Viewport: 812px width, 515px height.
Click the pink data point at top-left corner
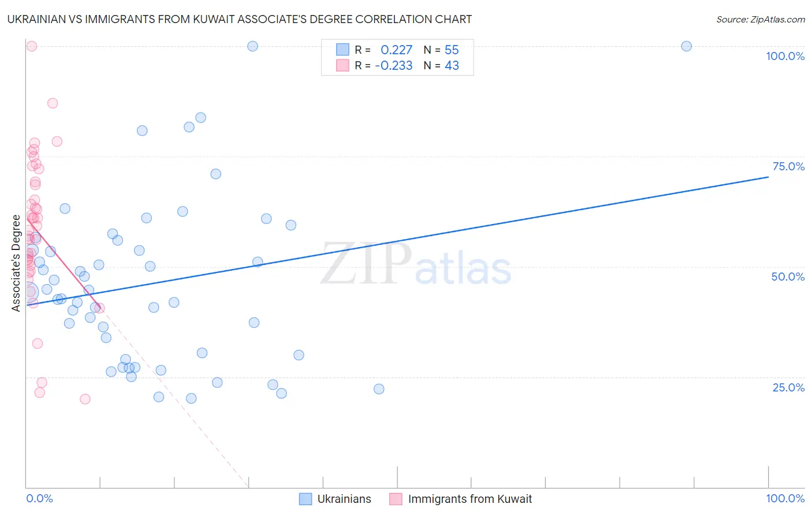coord(32,46)
